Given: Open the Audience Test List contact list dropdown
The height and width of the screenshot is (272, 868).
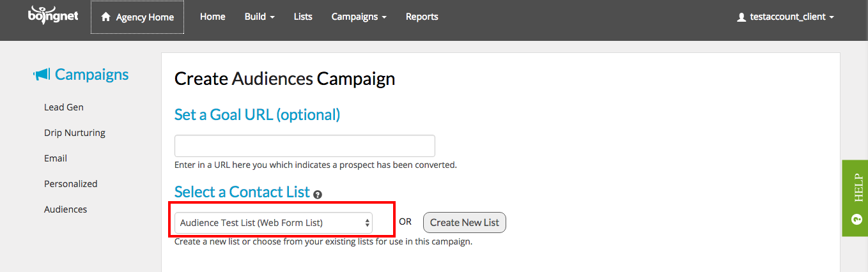Looking at the screenshot, I should 274,223.
